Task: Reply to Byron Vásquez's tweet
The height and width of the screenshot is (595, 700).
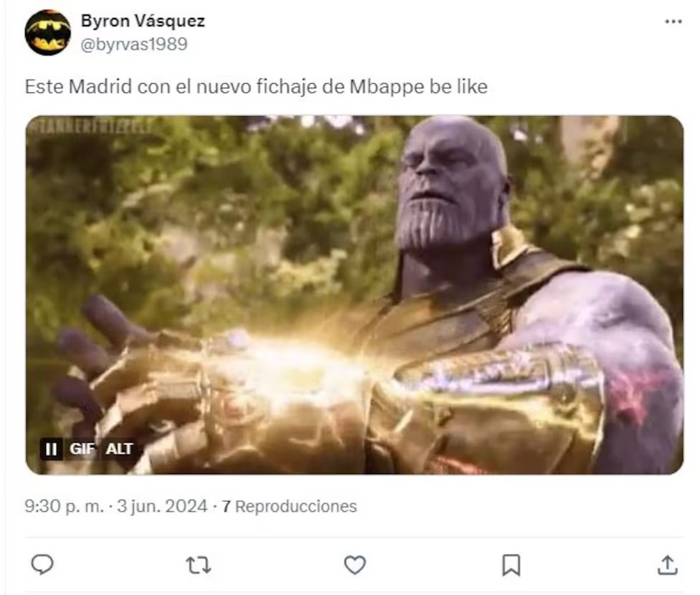Action: click(x=42, y=565)
